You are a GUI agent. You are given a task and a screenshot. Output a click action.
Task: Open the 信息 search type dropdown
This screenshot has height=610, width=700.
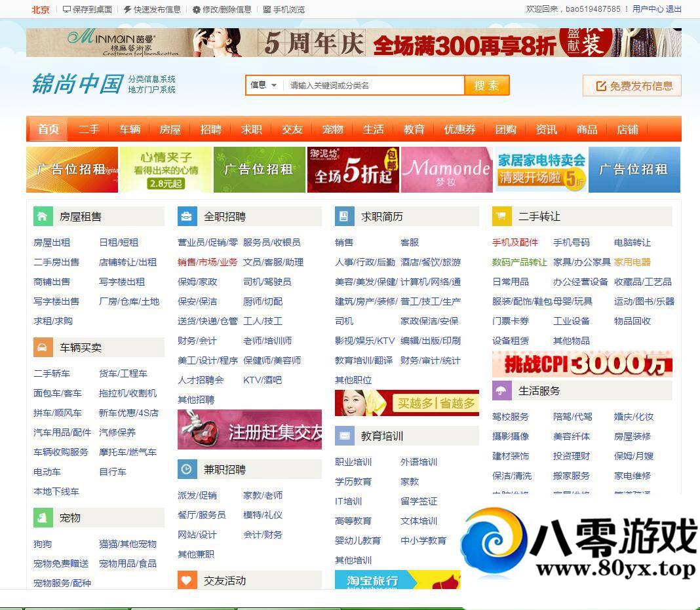click(264, 85)
